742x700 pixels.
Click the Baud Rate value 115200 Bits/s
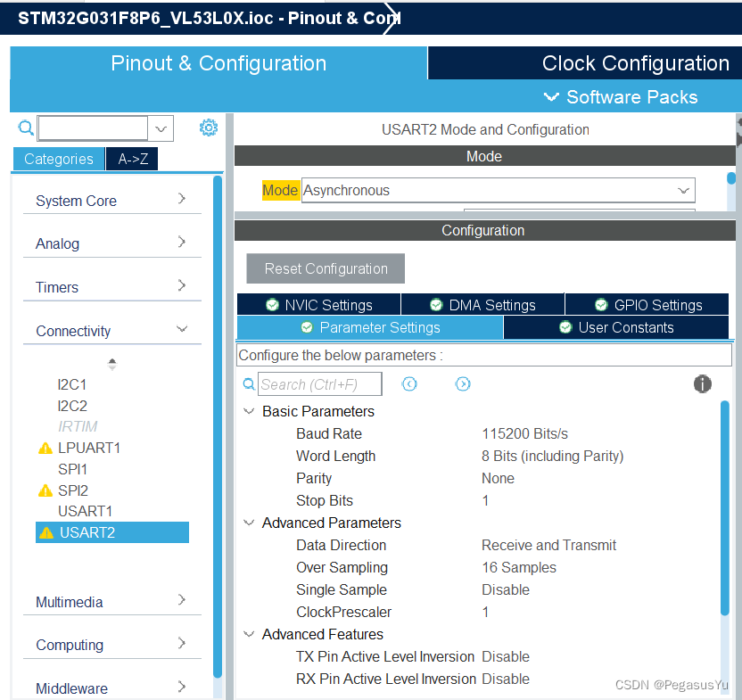click(x=524, y=433)
